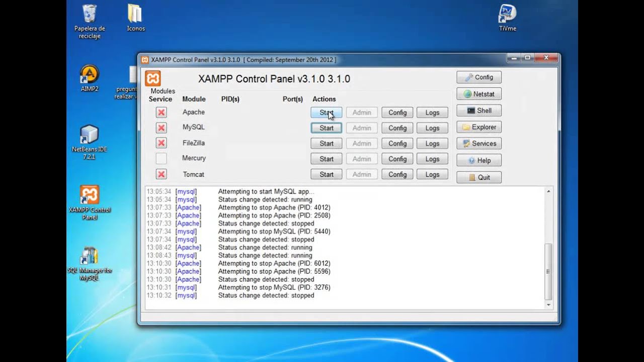Toggle the Tomcat service checkbox
644x362 pixels.
point(161,174)
